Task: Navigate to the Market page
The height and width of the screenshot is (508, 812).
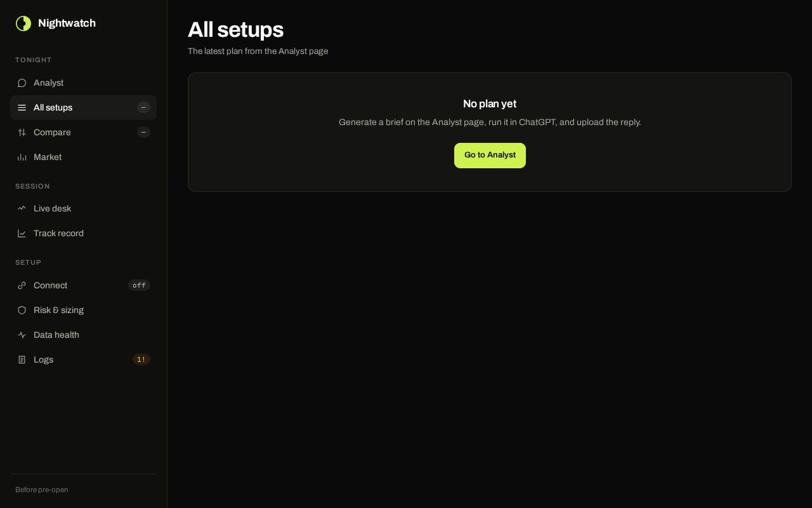Action: tap(83, 157)
